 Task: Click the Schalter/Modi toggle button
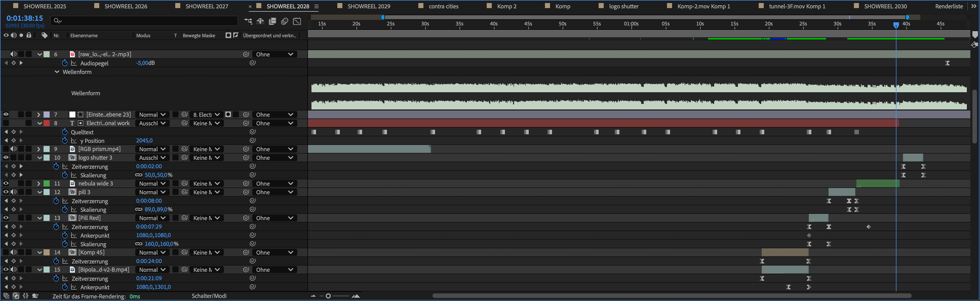[209, 296]
